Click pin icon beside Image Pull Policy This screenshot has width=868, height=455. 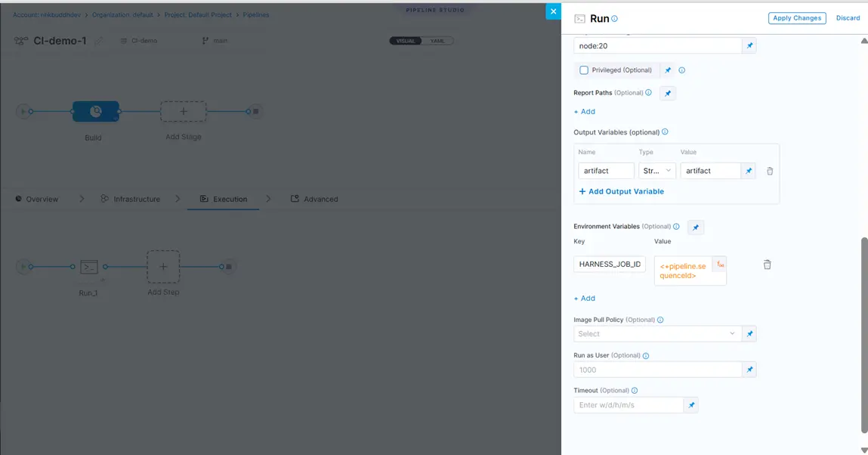[x=749, y=334]
